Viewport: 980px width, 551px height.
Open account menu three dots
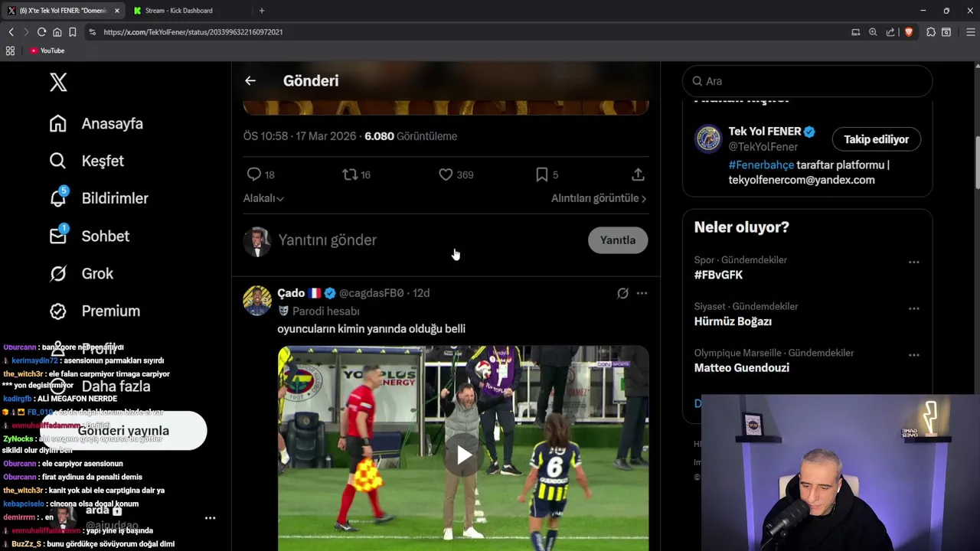(x=210, y=518)
